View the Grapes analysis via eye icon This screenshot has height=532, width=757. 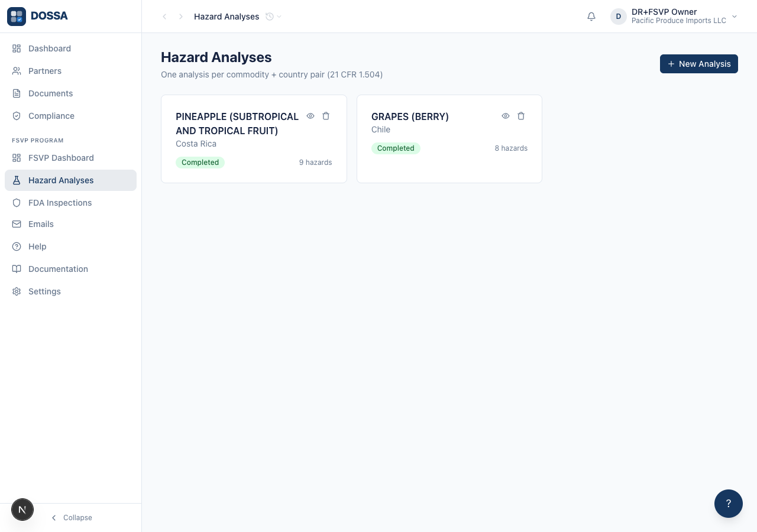[506, 116]
